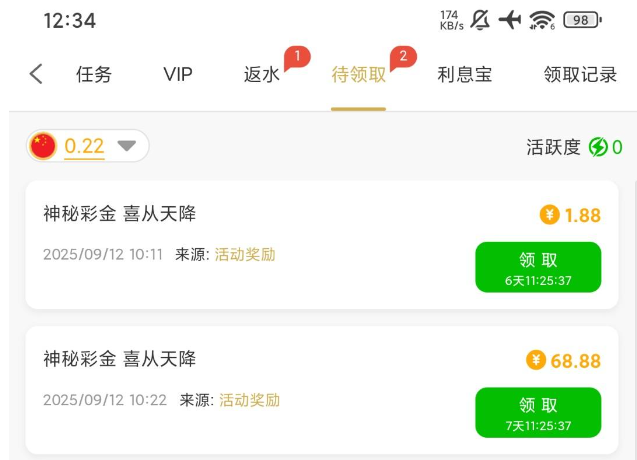
Task: Go to the 利息宝 tab
Action: [464, 75]
